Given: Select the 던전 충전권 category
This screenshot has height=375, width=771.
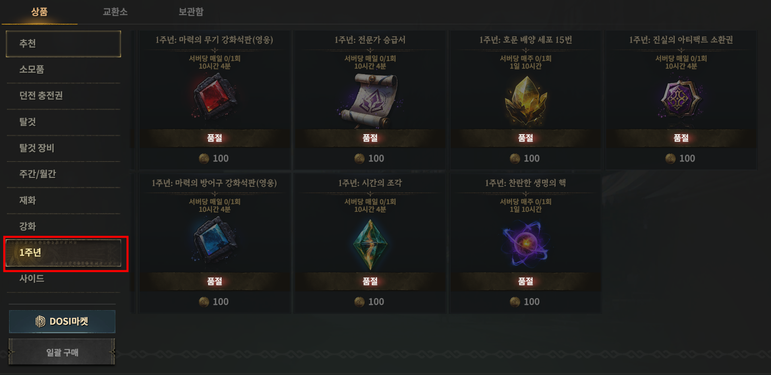Looking at the screenshot, I should 63,96.
